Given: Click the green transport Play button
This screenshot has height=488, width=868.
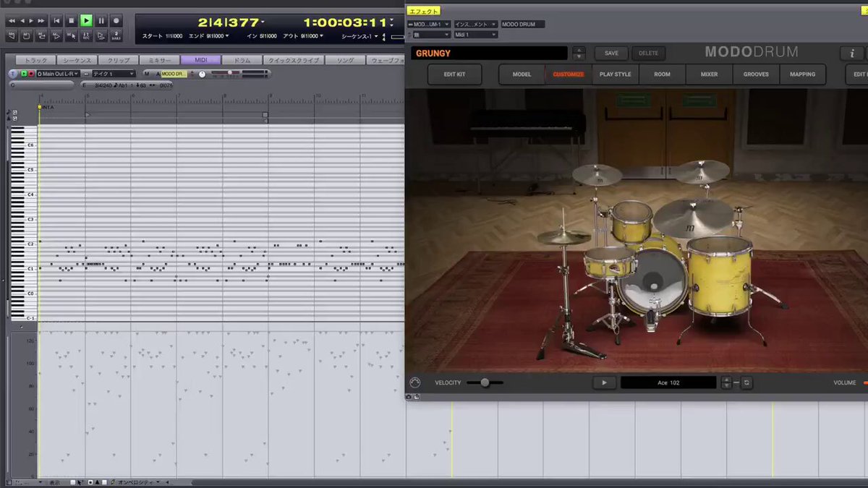Looking at the screenshot, I should click(x=86, y=21).
